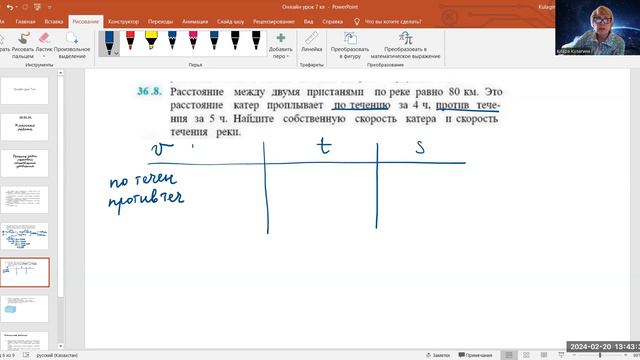
Task: Open the Главная ribbon tab
Action: [25, 22]
